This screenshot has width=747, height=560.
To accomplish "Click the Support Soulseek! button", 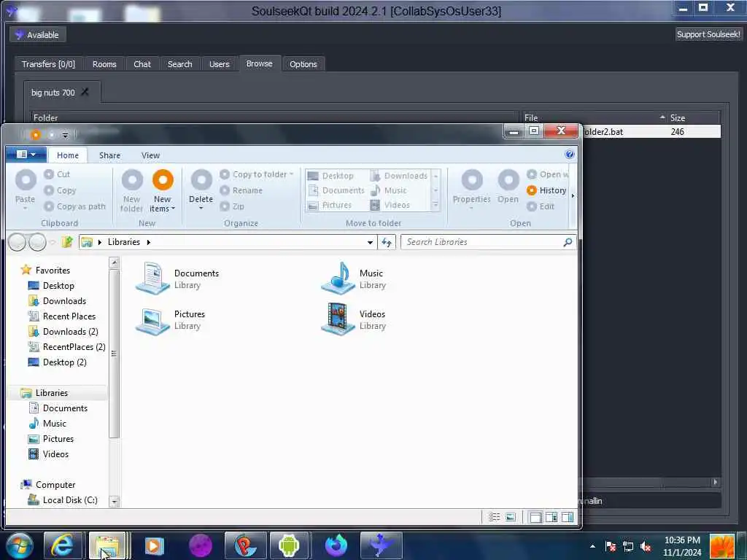I will (708, 34).
